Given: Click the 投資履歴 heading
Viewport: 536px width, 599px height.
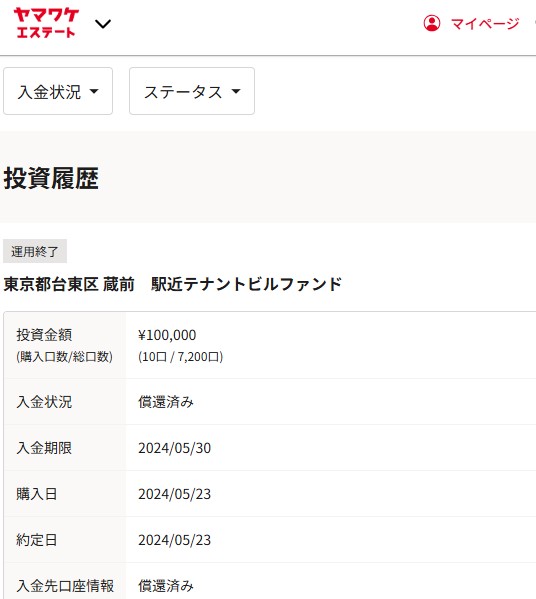Looking at the screenshot, I should (51, 178).
